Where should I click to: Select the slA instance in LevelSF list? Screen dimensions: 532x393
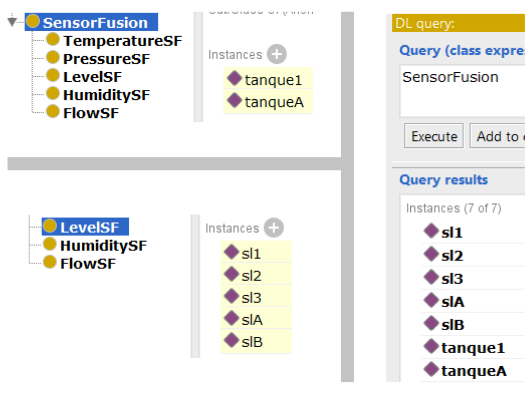pos(252,320)
